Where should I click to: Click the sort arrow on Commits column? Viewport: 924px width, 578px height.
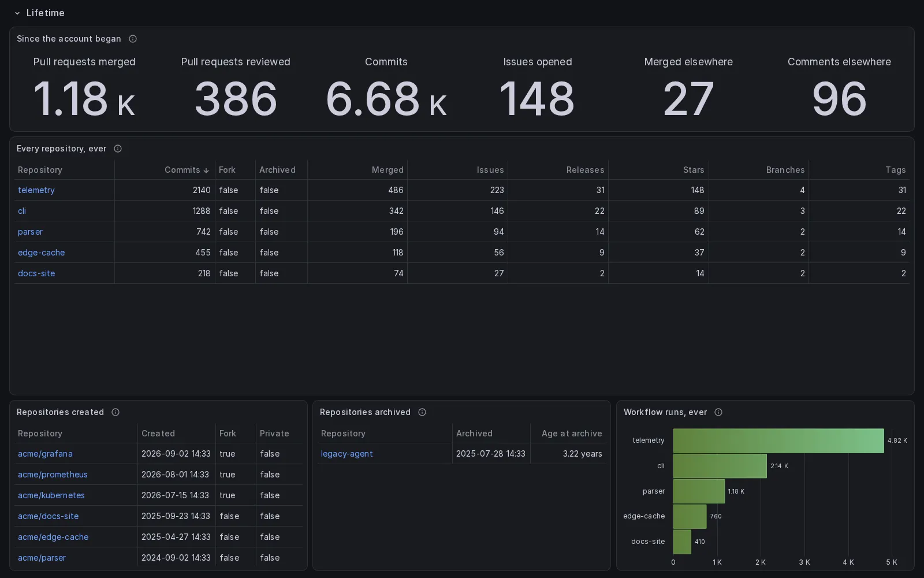pyautogui.click(x=206, y=171)
